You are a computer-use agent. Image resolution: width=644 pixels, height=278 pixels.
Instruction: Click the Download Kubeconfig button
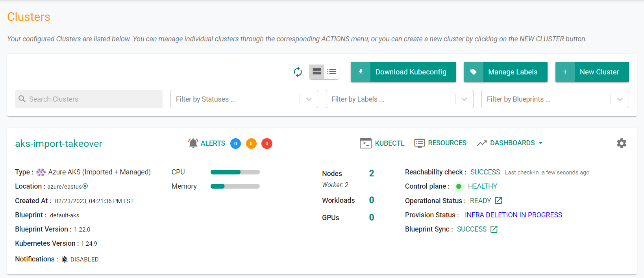tap(403, 72)
